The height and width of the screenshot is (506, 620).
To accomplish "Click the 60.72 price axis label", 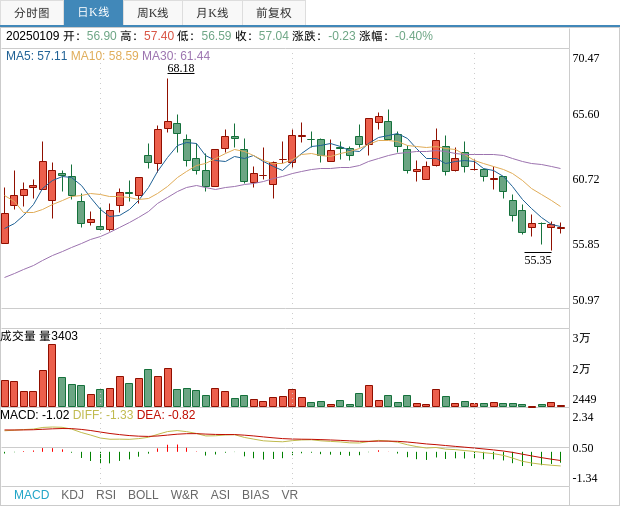I will (x=586, y=179).
